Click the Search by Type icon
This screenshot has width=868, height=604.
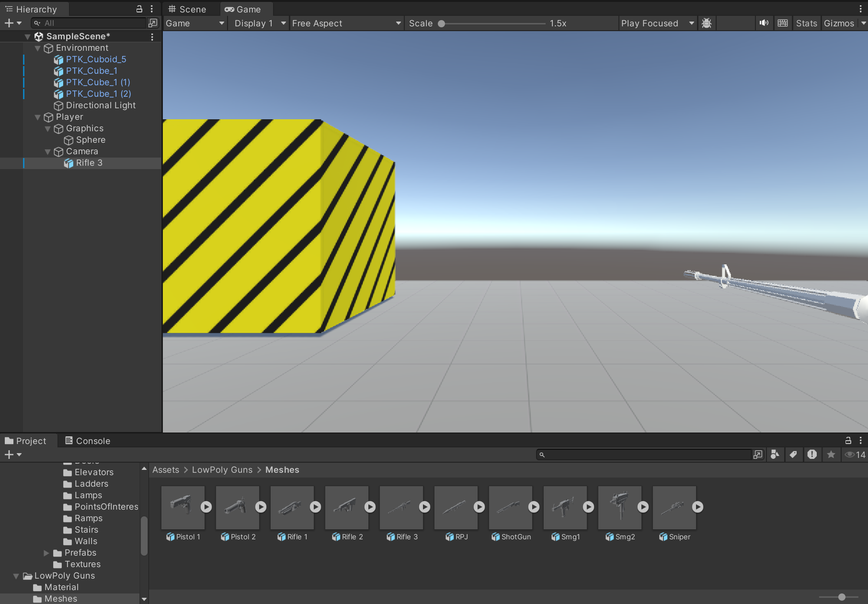tap(775, 455)
